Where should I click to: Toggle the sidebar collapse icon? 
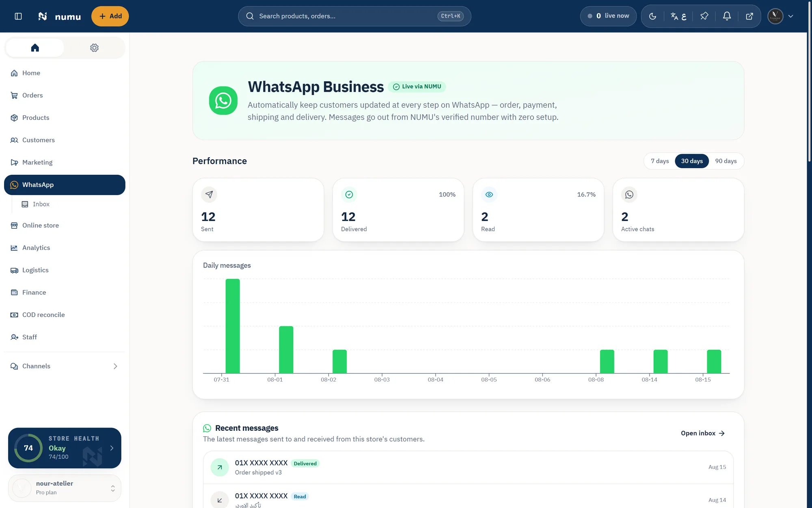(x=18, y=16)
